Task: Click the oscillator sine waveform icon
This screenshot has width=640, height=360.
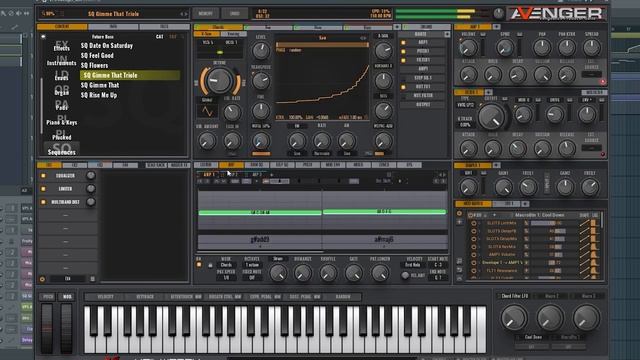Action: pyautogui.click(x=207, y=111)
